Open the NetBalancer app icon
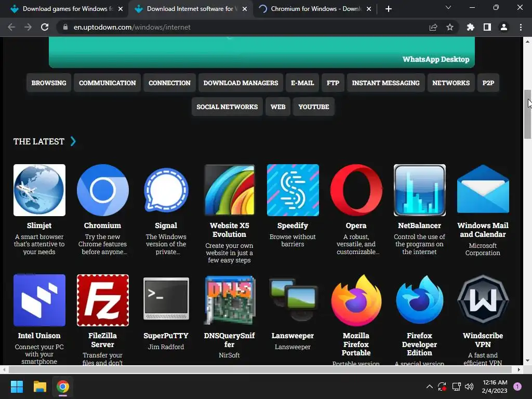Image resolution: width=532 pixels, height=399 pixels. coord(420,190)
